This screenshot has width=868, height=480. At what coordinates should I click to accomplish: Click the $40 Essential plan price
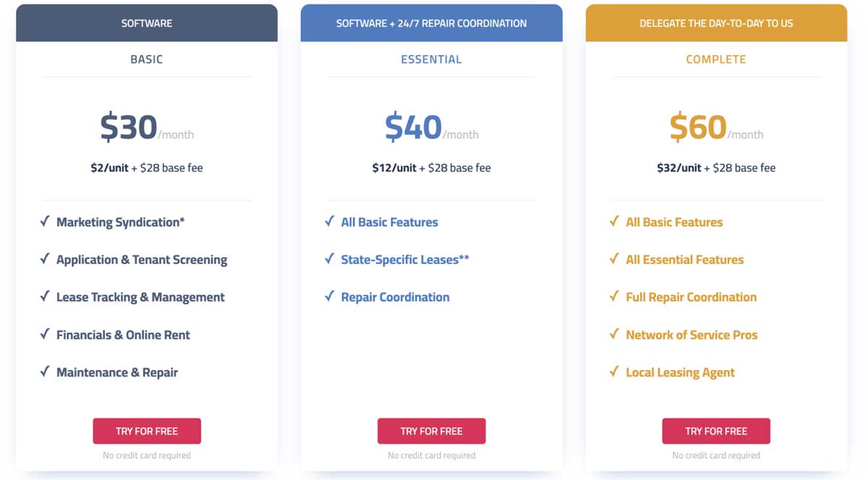[x=413, y=127]
